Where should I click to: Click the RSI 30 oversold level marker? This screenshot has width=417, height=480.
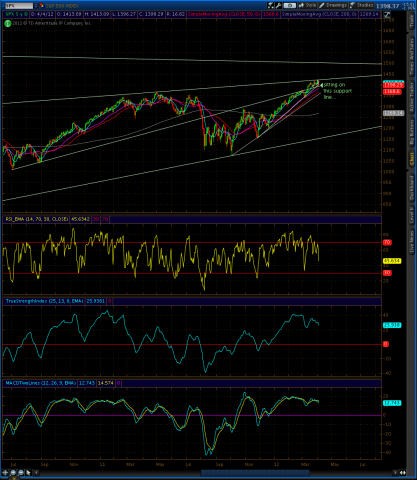387,273
